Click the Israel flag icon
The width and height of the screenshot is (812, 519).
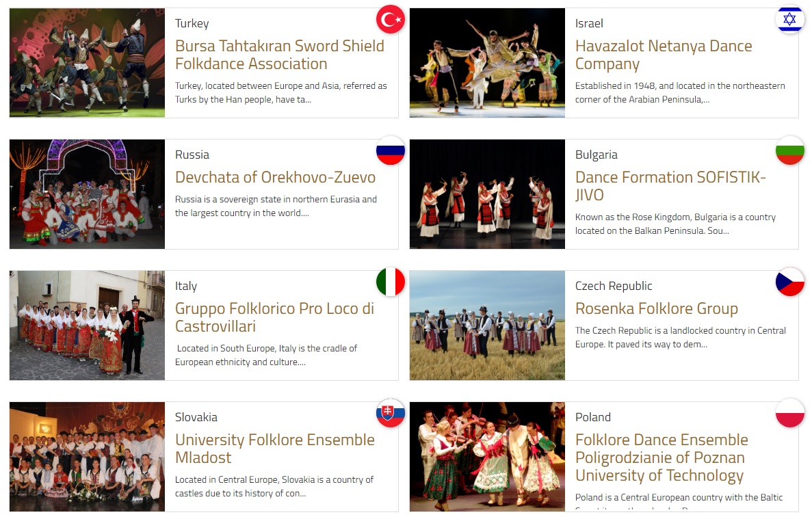click(x=789, y=19)
